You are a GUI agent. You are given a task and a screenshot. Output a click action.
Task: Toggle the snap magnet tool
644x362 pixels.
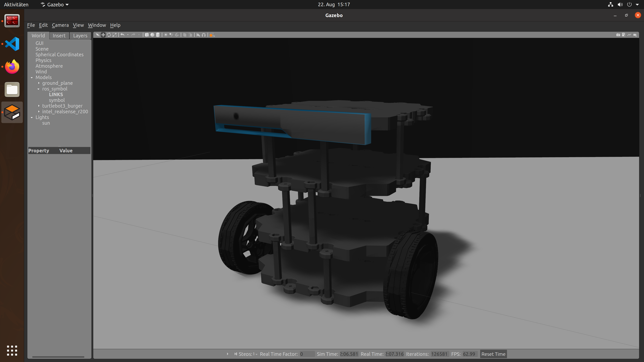pos(204,35)
